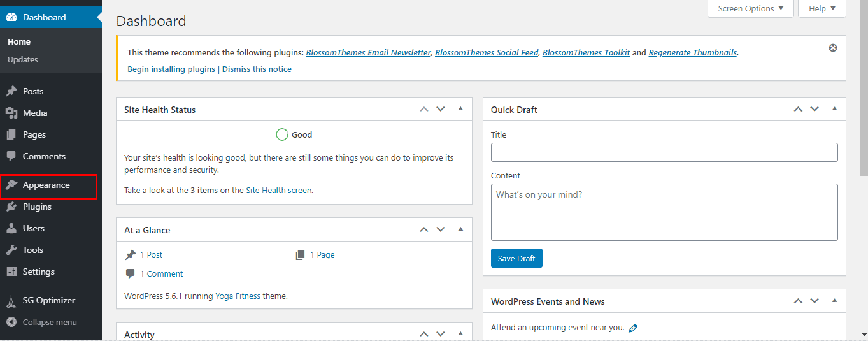Open the Updates submenu item
This screenshot has width=868, height=341.
point(23,59)
